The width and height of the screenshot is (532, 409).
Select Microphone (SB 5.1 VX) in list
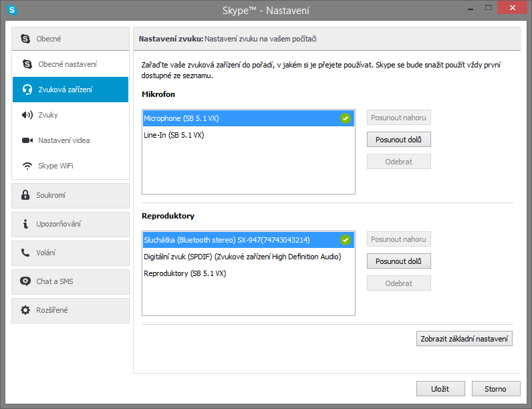249,118
